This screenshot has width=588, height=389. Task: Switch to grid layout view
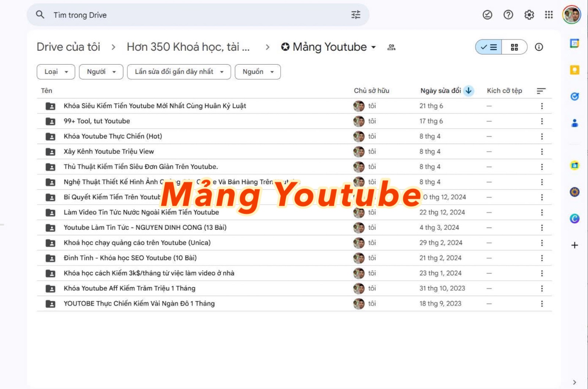[x=514, y=47]
